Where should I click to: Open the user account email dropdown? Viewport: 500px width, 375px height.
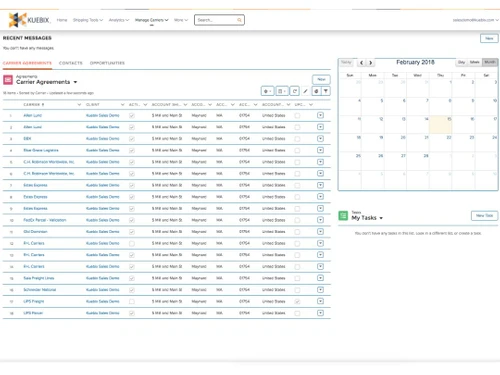475,20
